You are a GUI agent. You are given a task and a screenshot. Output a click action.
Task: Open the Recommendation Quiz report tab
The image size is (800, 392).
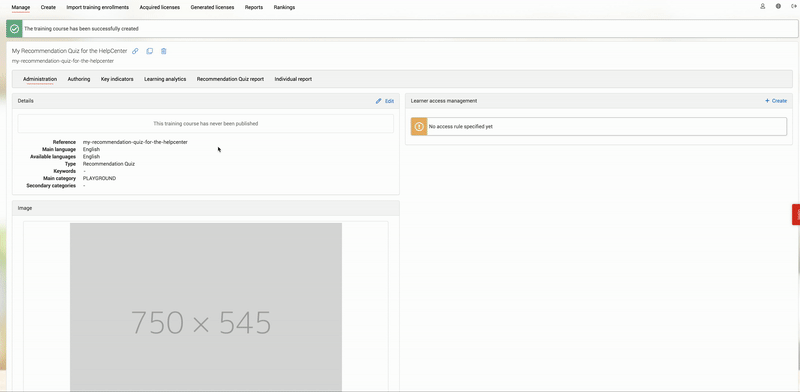click(x=230, y=79)
